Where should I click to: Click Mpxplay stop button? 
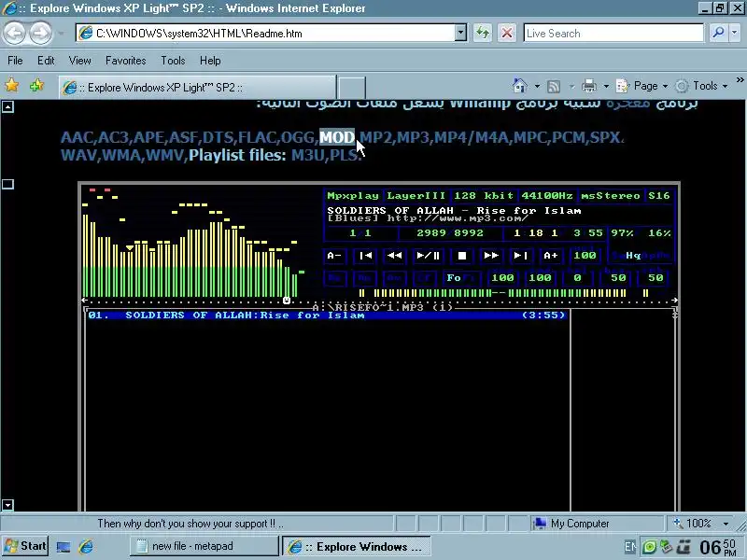point(461,256)
